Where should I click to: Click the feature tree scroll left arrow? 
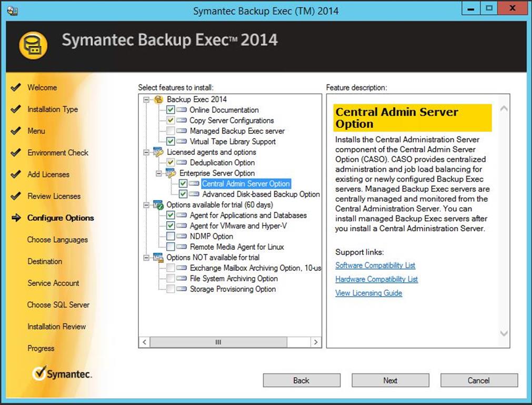click(145, 342)
